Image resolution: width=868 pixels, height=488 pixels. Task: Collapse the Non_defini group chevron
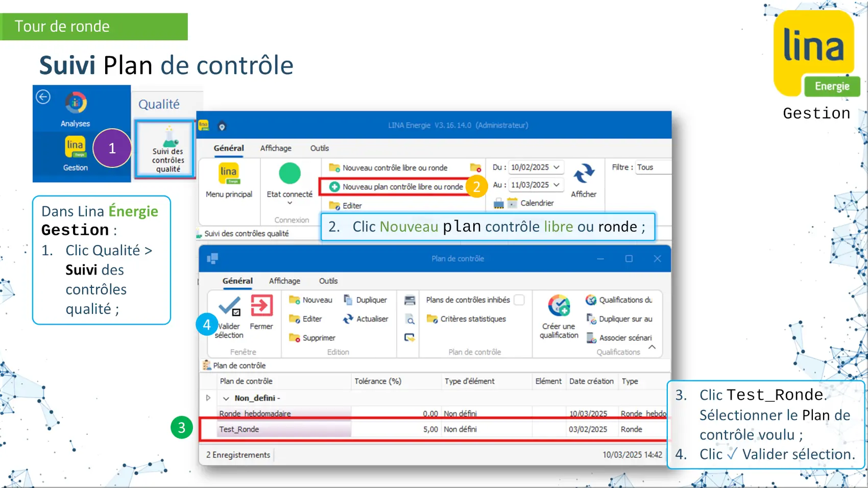(226, 399)
